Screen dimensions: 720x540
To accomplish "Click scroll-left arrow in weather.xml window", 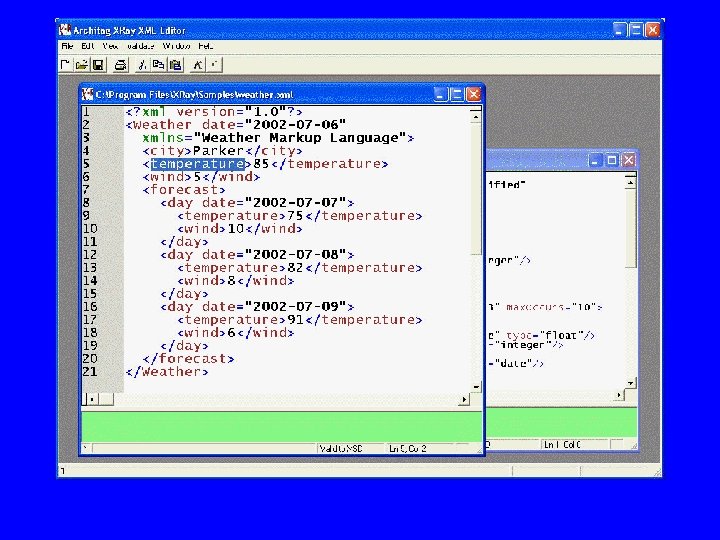I will coord(91,399).
